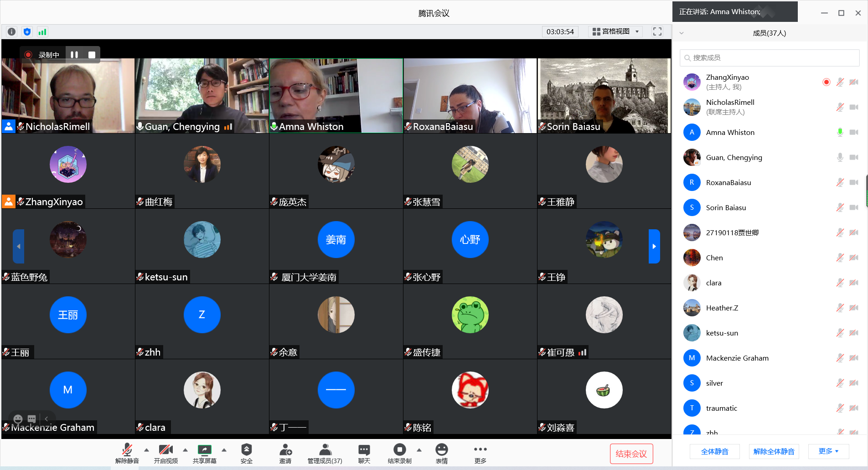Screen dimensions: 868x470
Task: Open 共享屏幕 screen sharing
Action: tap(204, 453)
